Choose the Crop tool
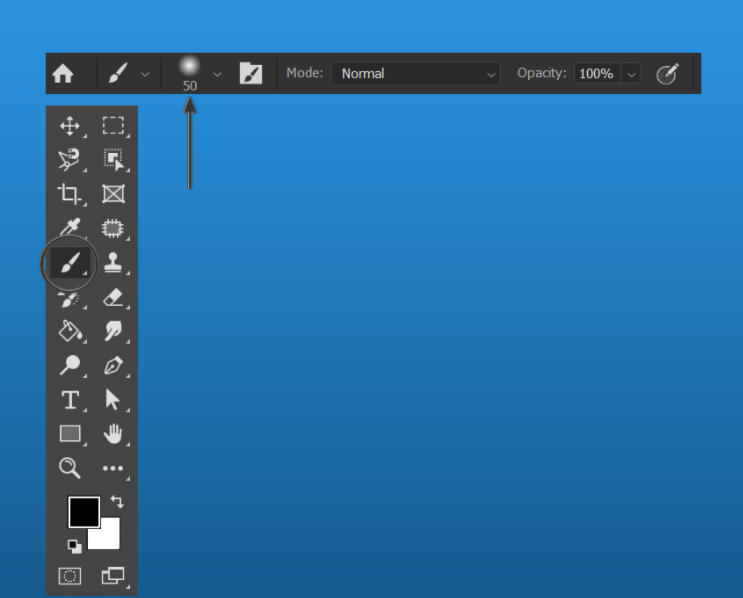The width and height of the screenshot is (743, 598). pos(70,194)
